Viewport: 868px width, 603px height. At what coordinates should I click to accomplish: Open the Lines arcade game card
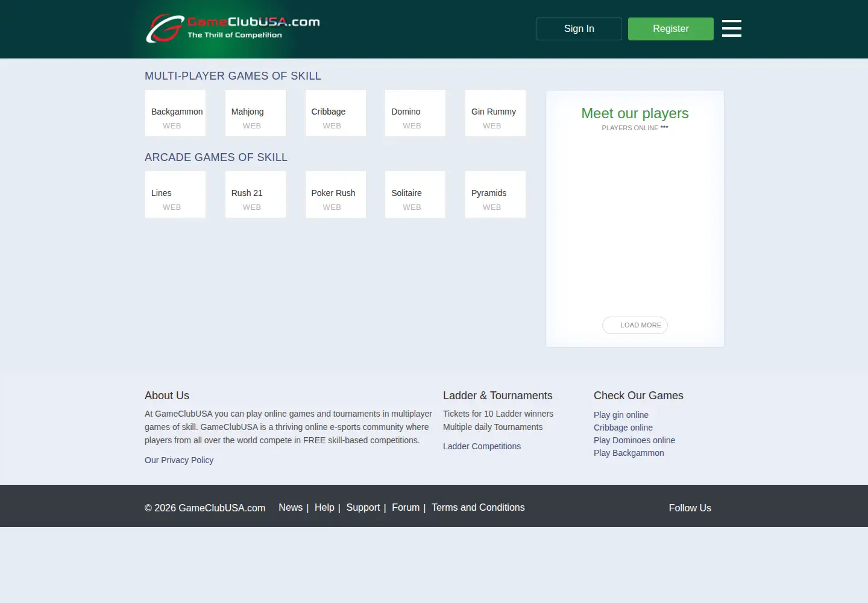(x=175, y=194)
